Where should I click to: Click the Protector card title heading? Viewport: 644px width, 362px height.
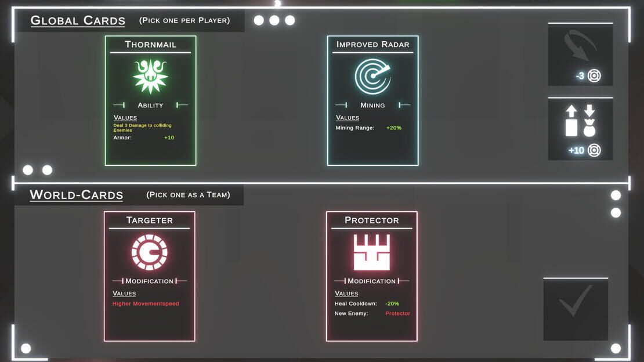[x=372, y=220]
